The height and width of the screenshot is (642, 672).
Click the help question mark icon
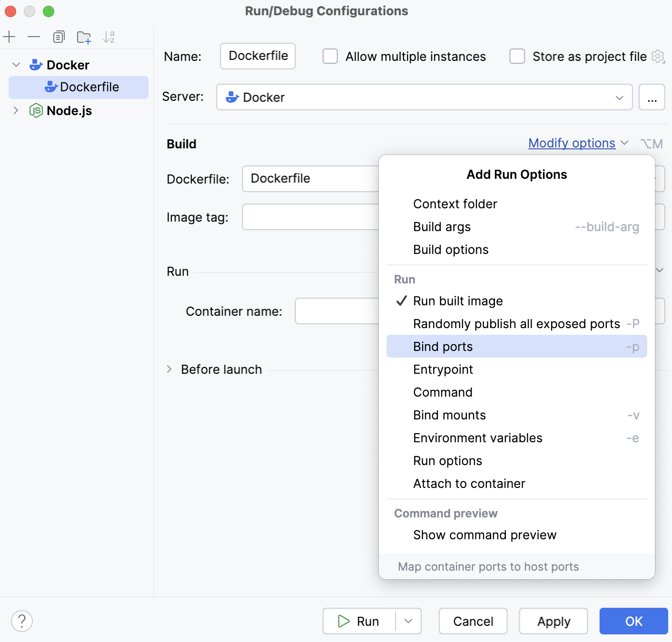[x=21, y=621]
